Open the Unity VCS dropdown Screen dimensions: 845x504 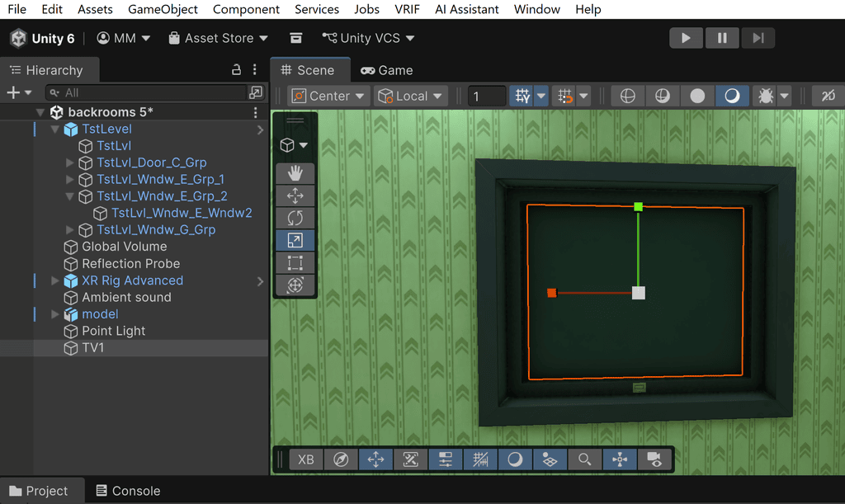point(369,38)
